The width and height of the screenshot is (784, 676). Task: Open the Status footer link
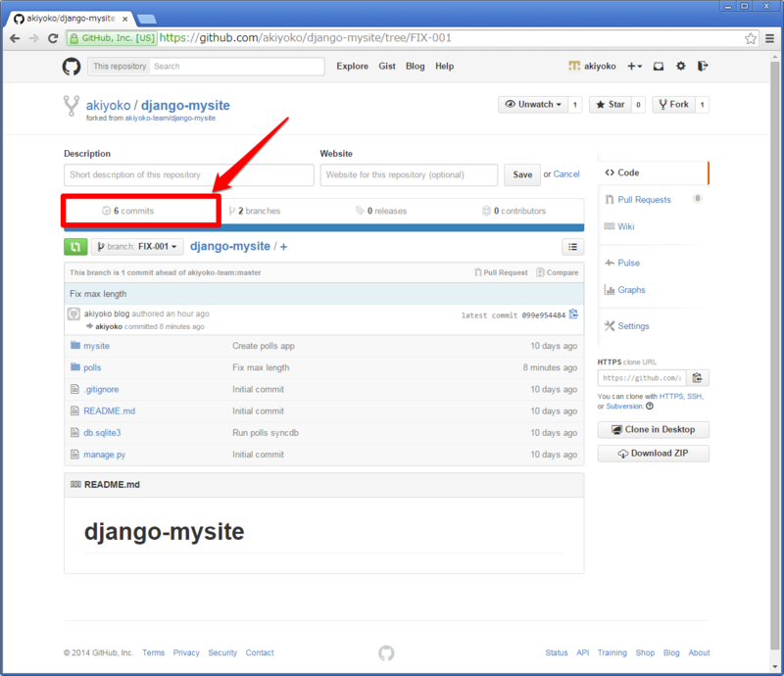(x=557, y=652)
